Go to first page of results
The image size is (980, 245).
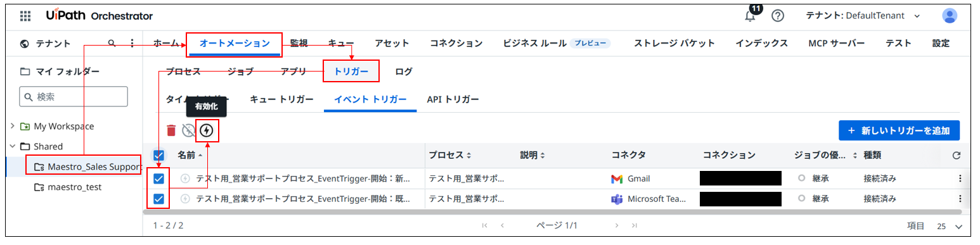[x=485, y=225]
